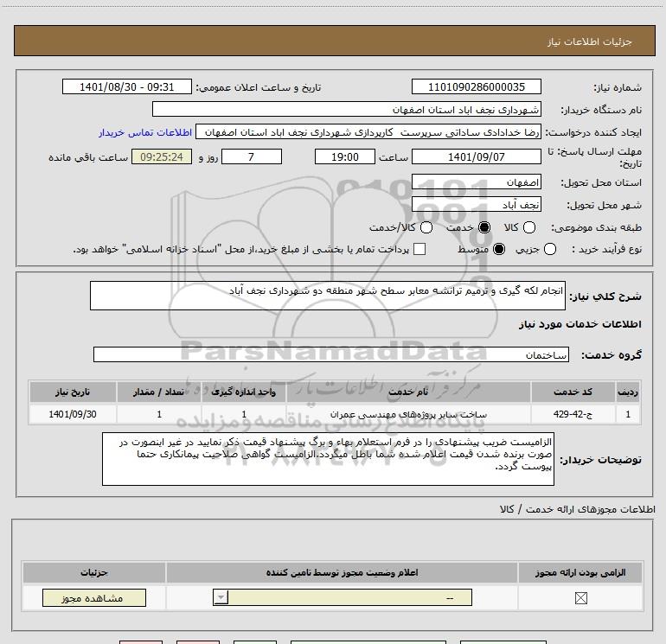The width and height of the screenshot is (666, 644).
Task: Select the خدمت radio button
Action: 484,227
